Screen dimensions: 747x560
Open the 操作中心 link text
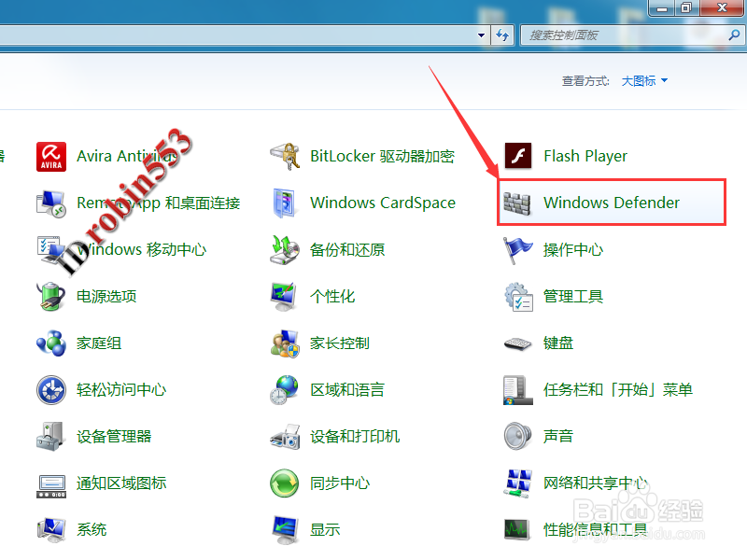[573, 249]
